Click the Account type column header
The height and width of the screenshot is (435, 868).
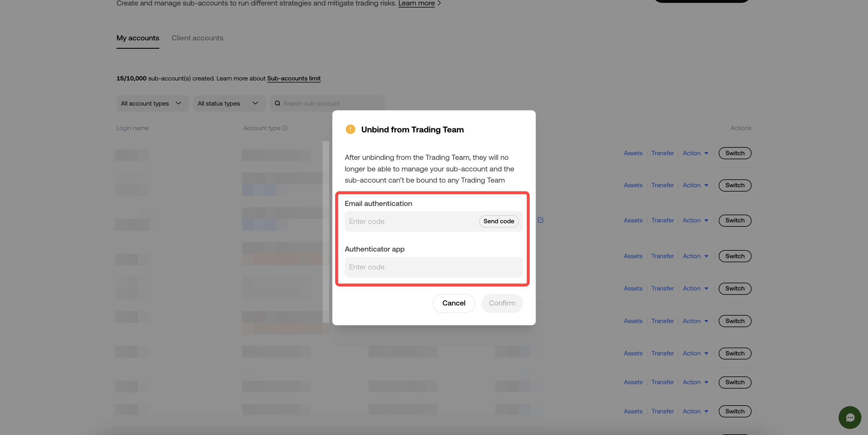pyautogui.click(x=262, y=128)
